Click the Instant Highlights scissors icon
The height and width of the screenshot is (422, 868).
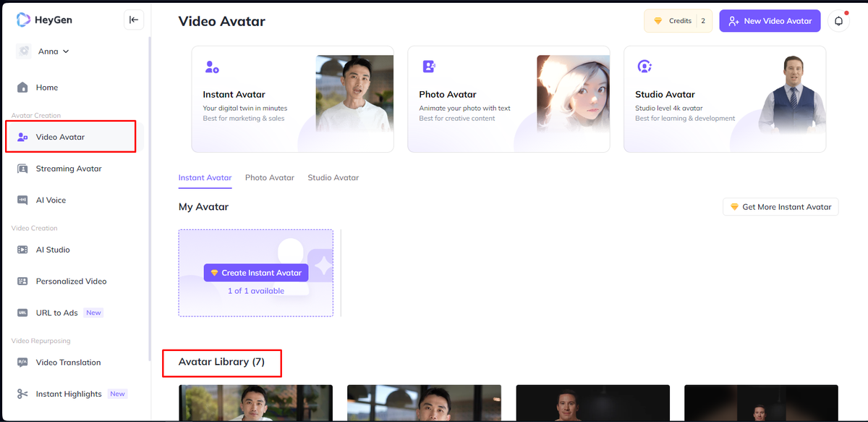click(22, 394)
